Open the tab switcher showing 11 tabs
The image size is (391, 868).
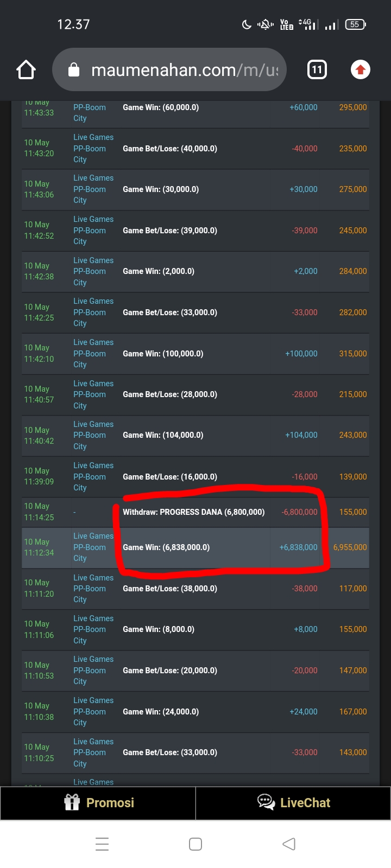317,70
